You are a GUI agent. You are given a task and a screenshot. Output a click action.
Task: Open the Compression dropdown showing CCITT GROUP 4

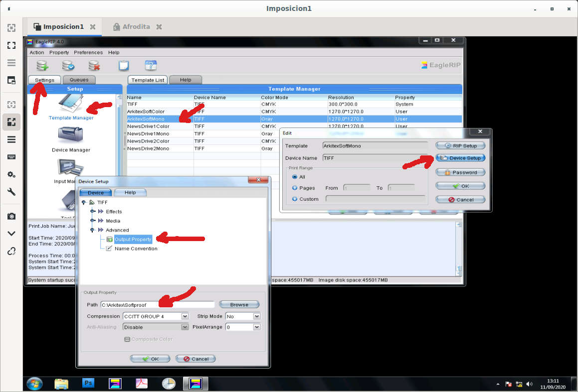coord(184,316)
